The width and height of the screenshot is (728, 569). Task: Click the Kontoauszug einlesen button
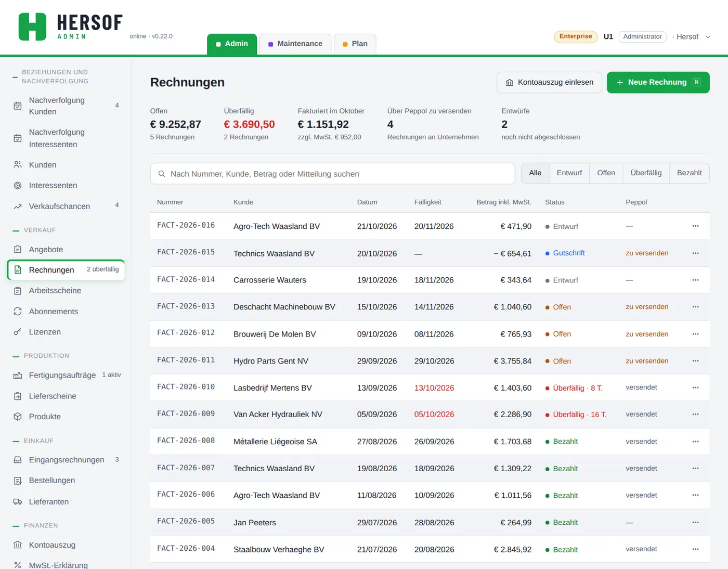click(549, 83)
